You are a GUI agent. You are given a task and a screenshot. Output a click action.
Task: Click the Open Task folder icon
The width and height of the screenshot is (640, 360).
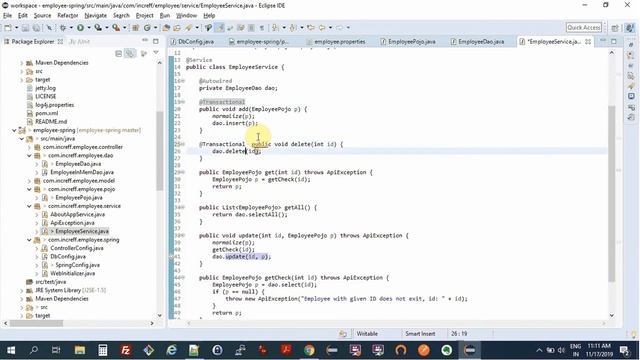(x=177, y=28)
